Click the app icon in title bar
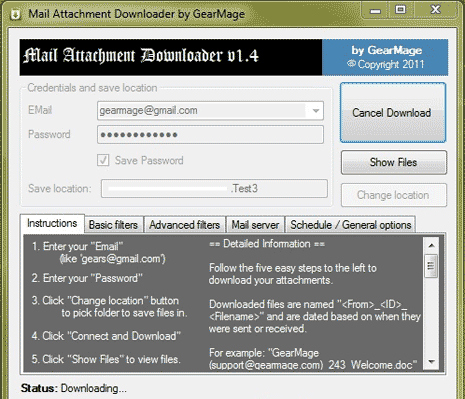 [x=15, y=14]
